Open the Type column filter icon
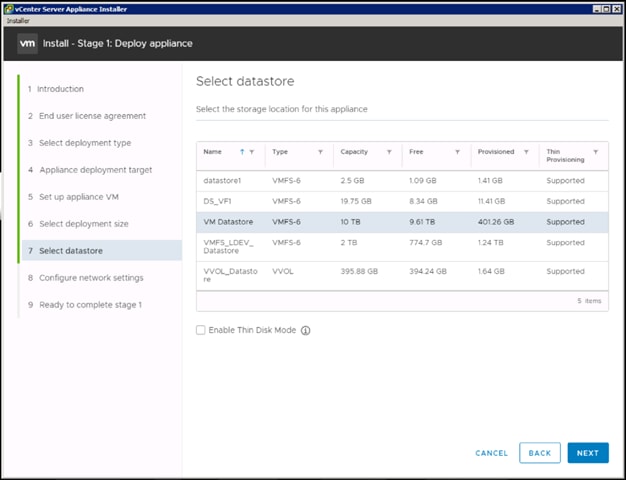This screenshot has width=626, height=480. click(x=320, y=152)
